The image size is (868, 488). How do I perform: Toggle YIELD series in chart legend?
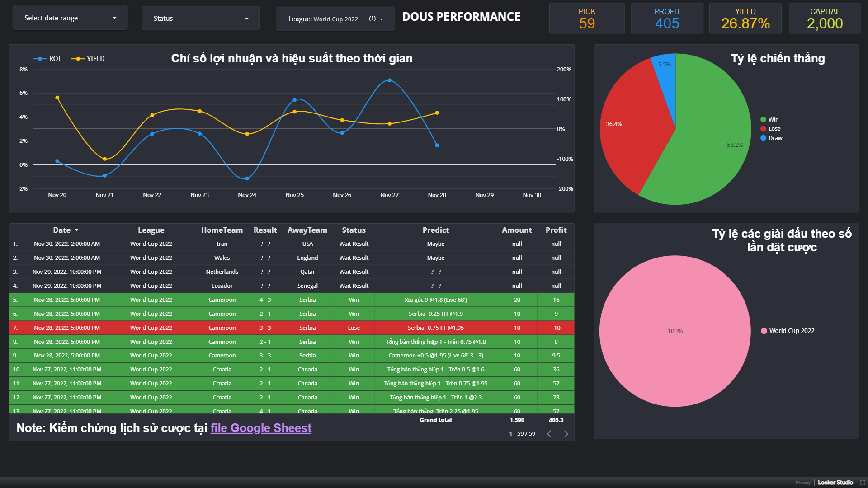[88, 59]
